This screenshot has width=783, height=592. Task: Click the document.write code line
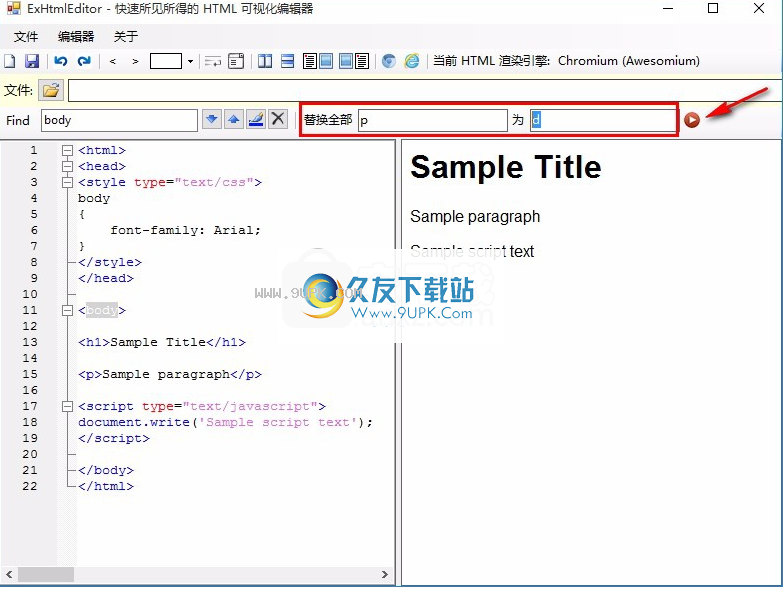225,422
